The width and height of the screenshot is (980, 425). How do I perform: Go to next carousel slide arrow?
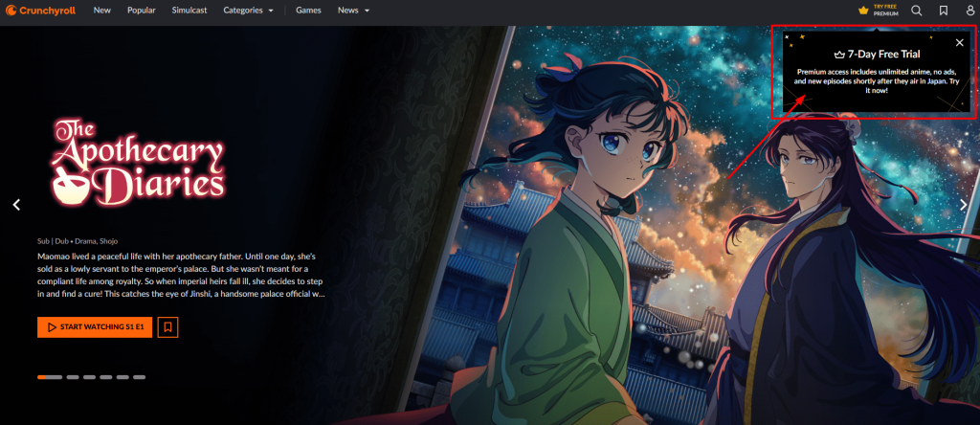pos(963,205)
